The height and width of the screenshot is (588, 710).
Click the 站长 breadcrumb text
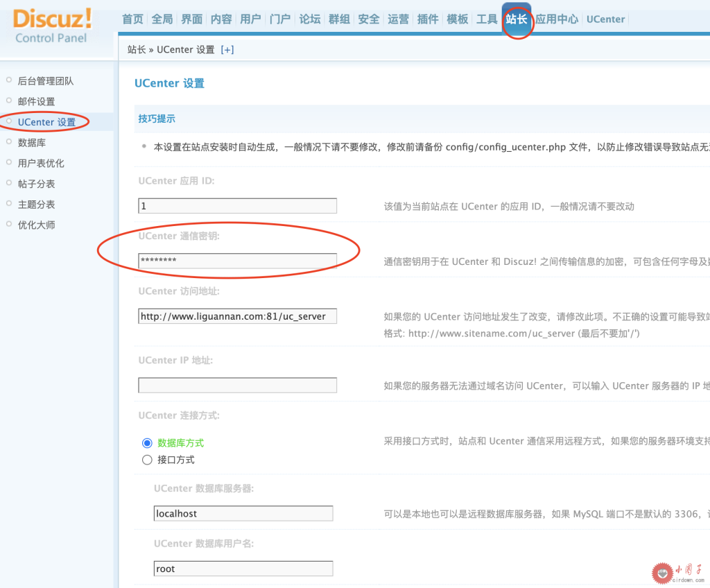click(x=137, y=50)
